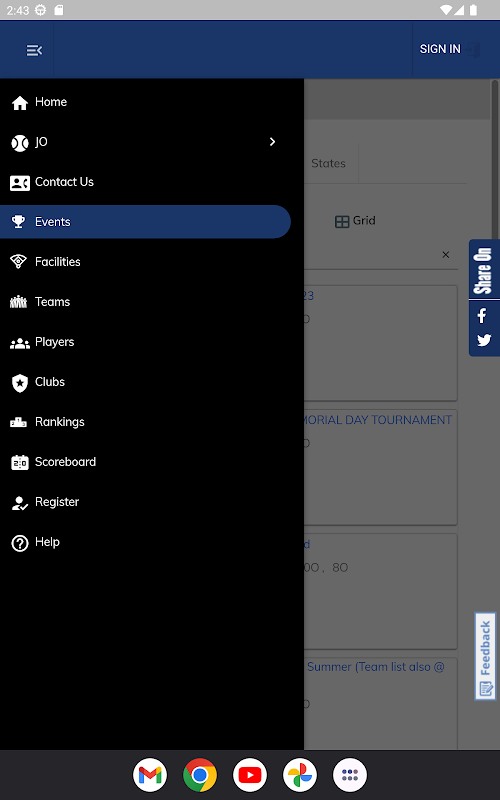Switch to the States tab
This screenshot has width=500, height=800.
coord(328,163)
